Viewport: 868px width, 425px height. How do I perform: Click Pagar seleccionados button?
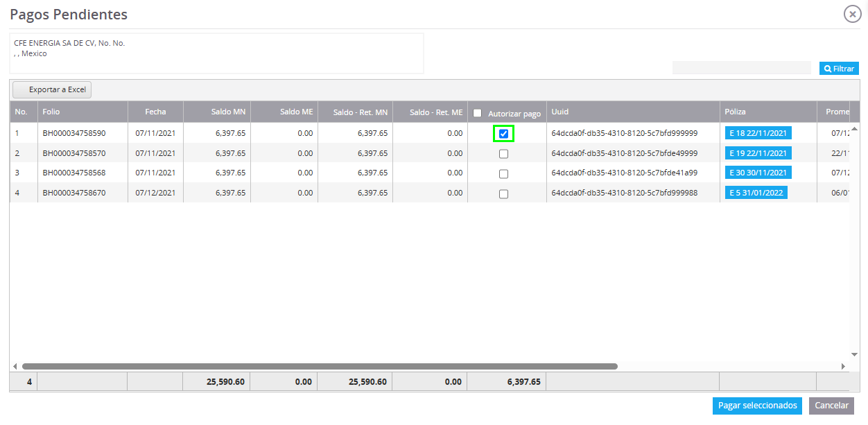coord(757,406)
